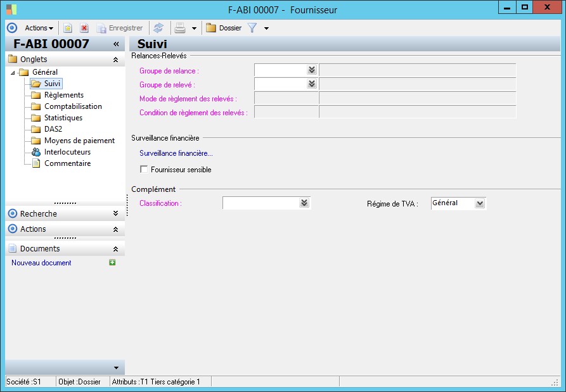The width and height of the screenshot is (566, 392).
Task: Click the filter funnel icon
Action: click(x=252, y=28)
